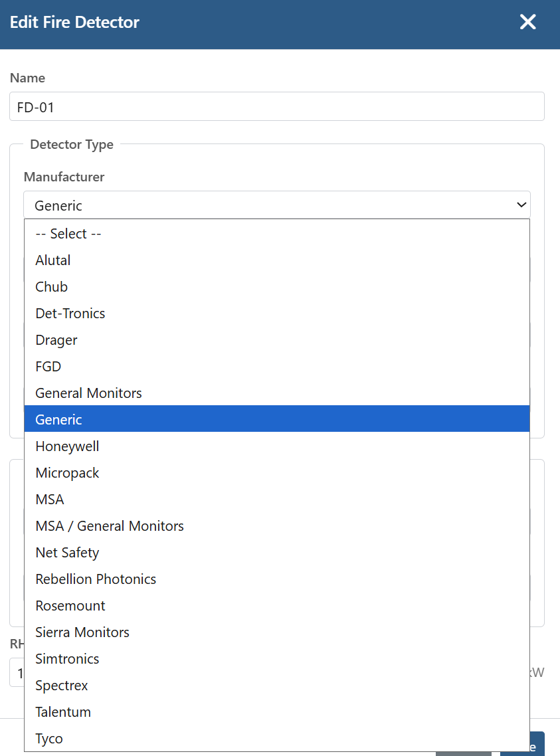This screenshot has height=756, width=560.
Task: Choose Tyco as the manufacturer
Action: coord(277,738)
